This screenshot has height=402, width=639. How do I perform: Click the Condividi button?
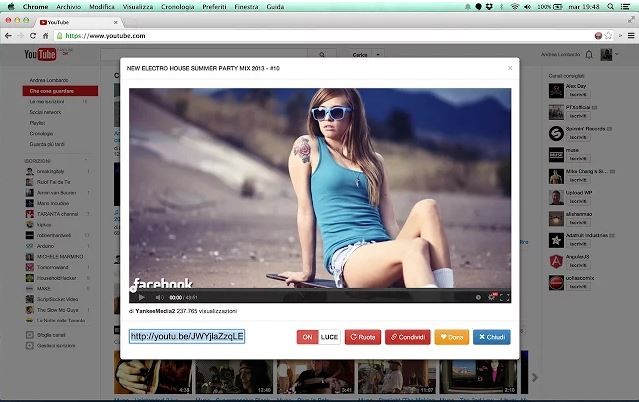pos(408,337)
